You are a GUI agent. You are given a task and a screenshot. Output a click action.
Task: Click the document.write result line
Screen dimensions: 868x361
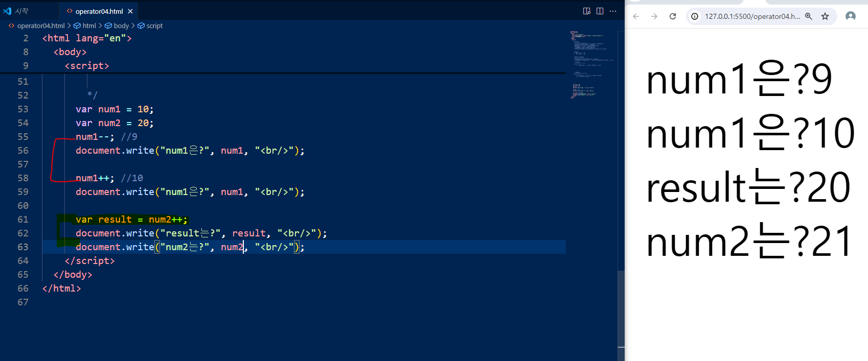click(201, 233)
